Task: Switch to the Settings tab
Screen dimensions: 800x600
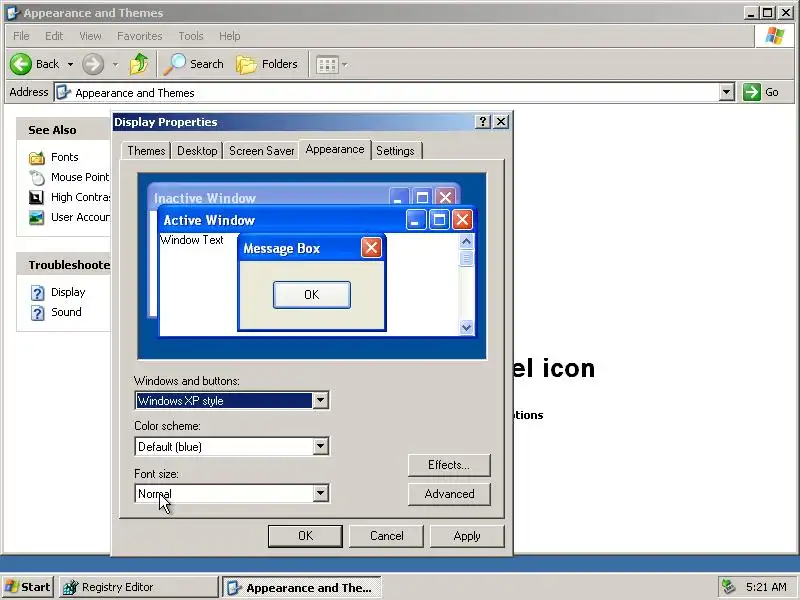Action: pos(395,151)
